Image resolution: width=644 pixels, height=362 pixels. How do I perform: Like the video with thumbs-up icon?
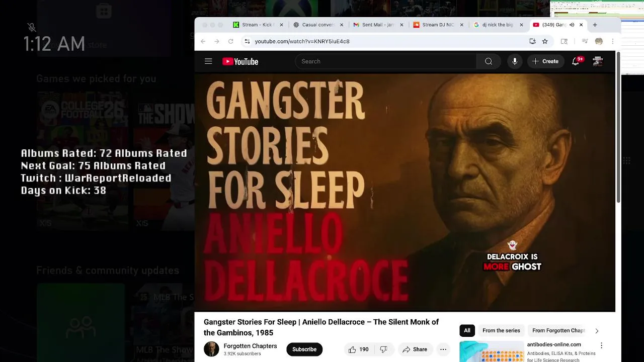(352, 349)
